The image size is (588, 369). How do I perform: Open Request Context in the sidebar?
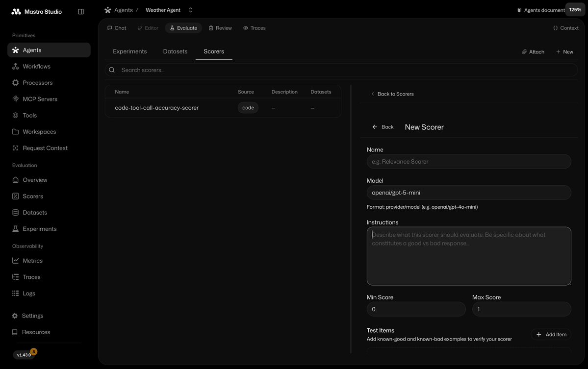[49, 148]
